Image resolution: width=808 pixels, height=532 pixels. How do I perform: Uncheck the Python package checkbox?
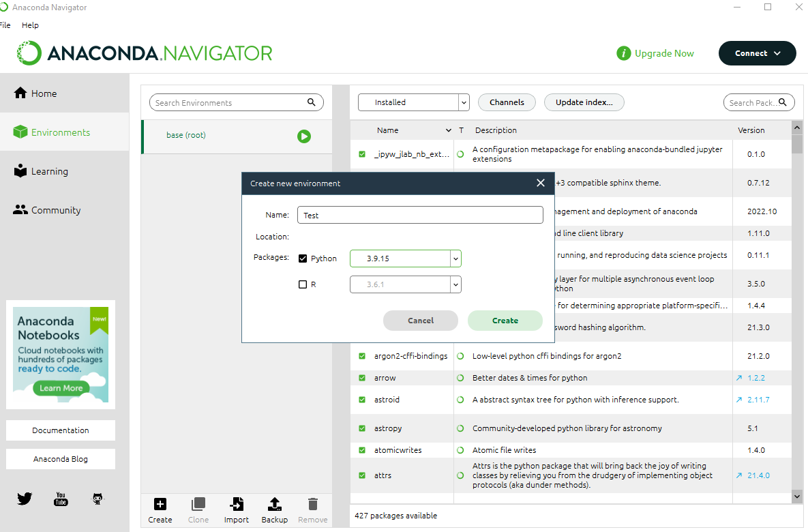click(303, 258)
